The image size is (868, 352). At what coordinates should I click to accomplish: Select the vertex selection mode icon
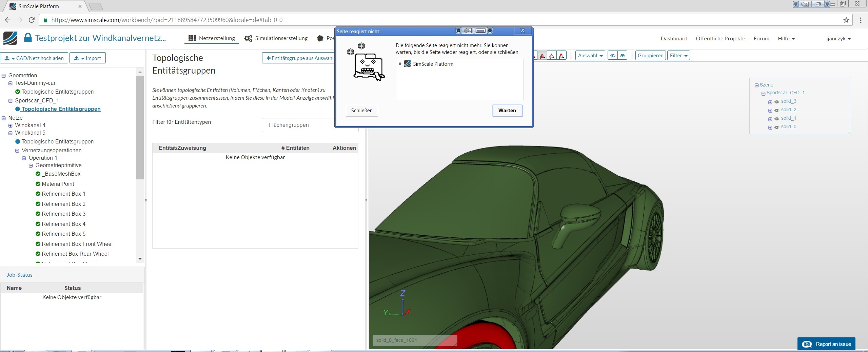(561, 56)
